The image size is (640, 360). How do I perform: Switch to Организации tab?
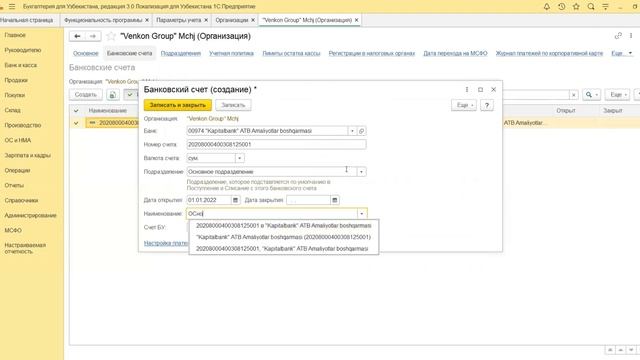(231, 20)
